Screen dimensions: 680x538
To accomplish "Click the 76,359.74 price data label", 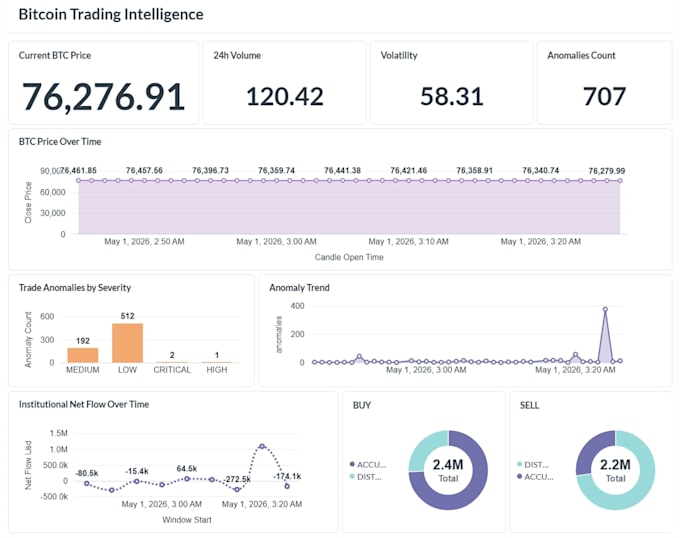I will [x=276, y=170].
